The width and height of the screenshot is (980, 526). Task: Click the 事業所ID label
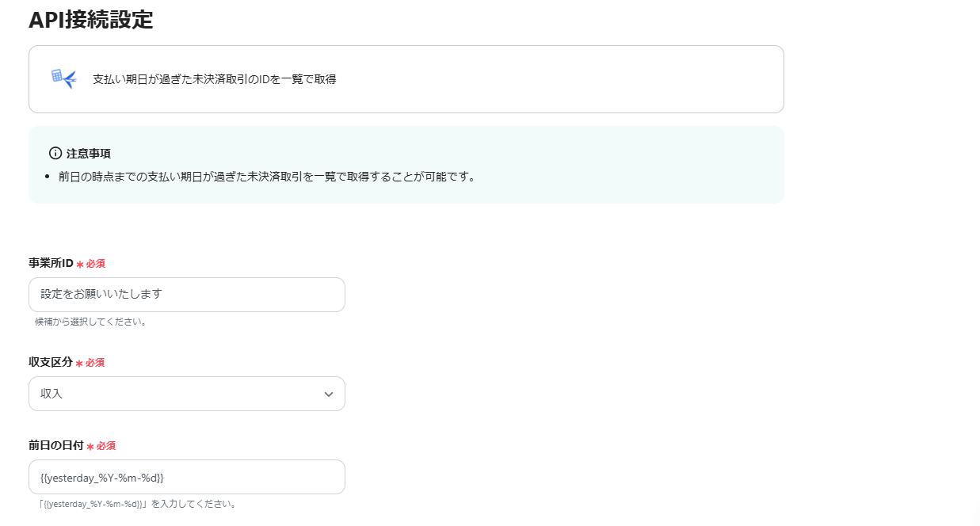51,263
